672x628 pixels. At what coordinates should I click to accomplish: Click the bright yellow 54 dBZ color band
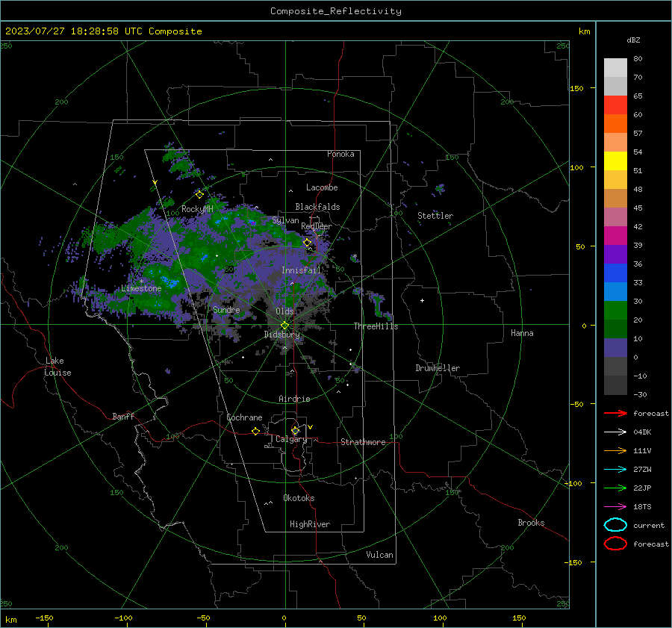(615, 161)
